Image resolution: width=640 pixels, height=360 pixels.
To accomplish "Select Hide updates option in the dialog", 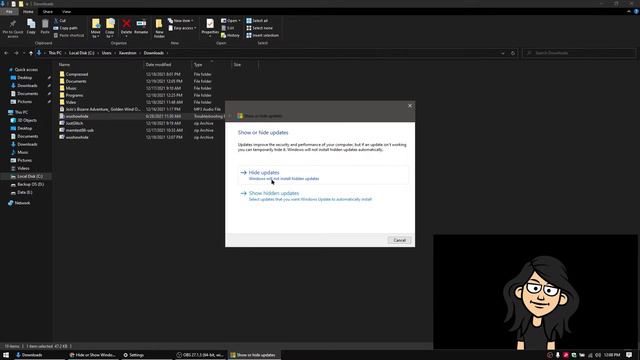I will [x=323, y=175].
